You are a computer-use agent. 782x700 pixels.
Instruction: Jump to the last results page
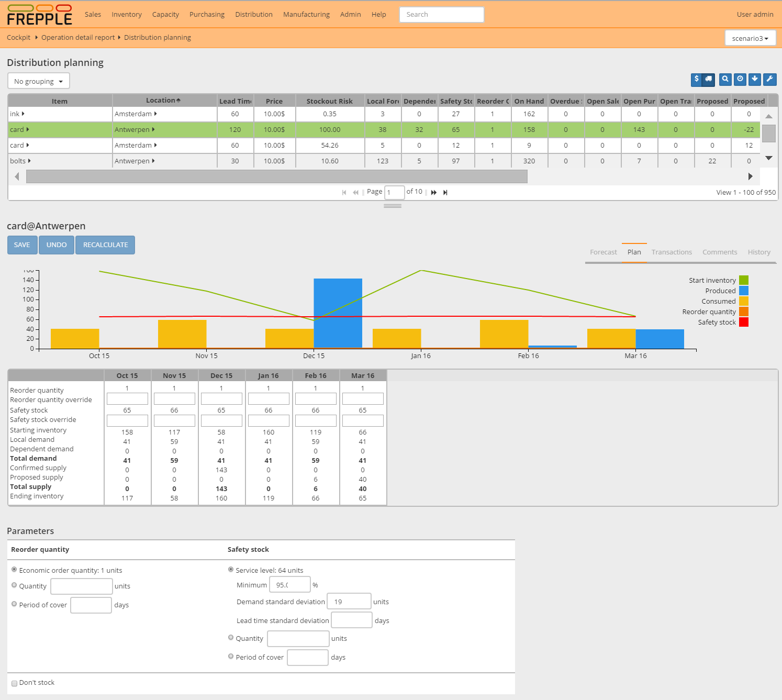click(x=445, y=192)
